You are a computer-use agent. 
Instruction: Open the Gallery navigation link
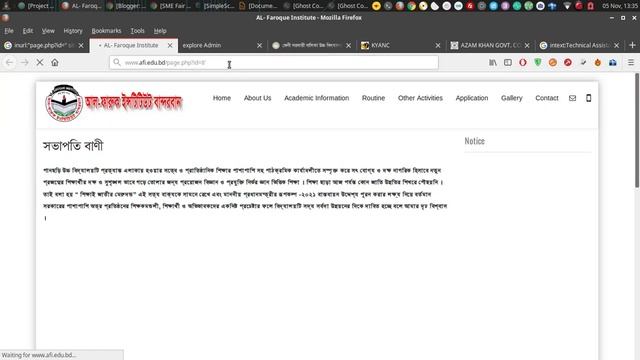point(512,98)
